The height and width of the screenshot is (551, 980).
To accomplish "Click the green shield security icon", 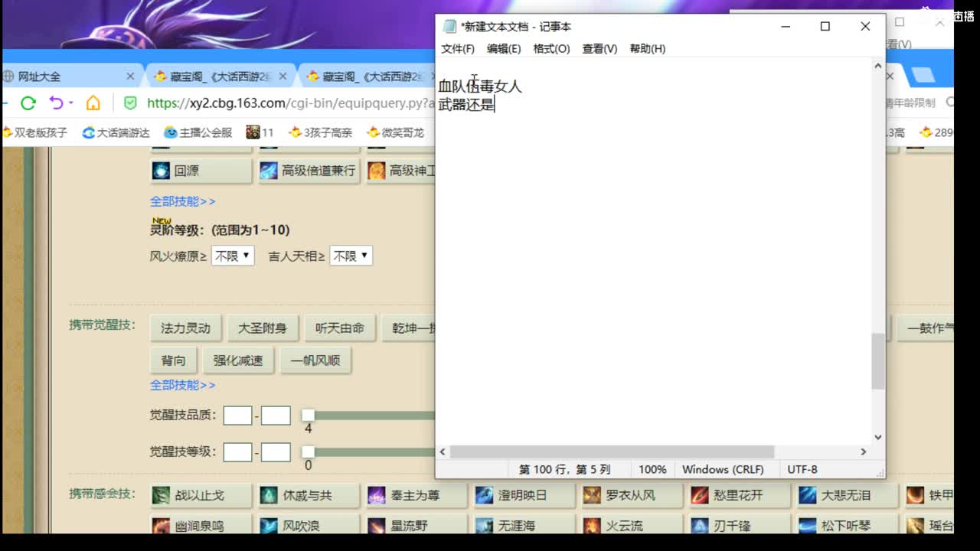I will (x=130, y=103).
